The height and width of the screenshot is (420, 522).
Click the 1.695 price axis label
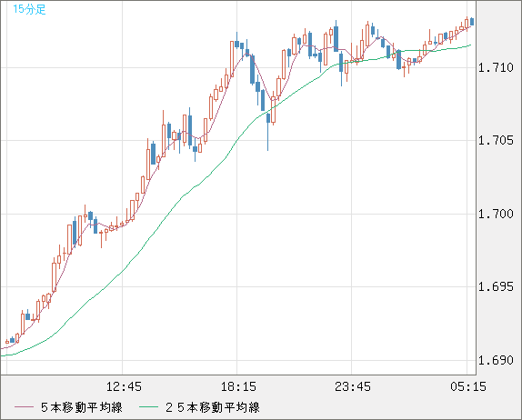496,286
